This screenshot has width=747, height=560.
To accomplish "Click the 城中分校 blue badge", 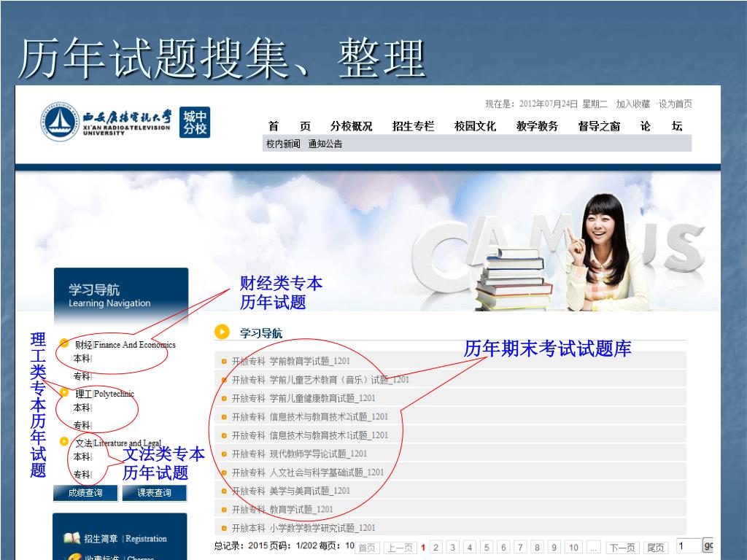I will [x=195, y=122].
